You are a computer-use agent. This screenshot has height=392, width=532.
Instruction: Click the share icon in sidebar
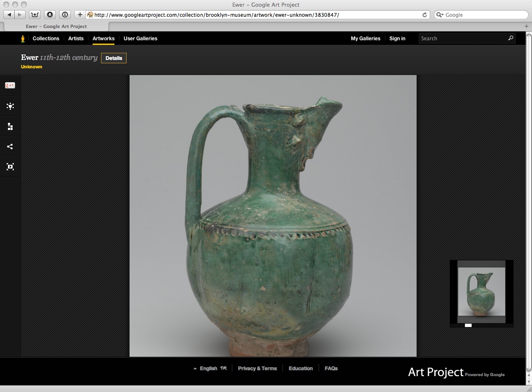10,147
